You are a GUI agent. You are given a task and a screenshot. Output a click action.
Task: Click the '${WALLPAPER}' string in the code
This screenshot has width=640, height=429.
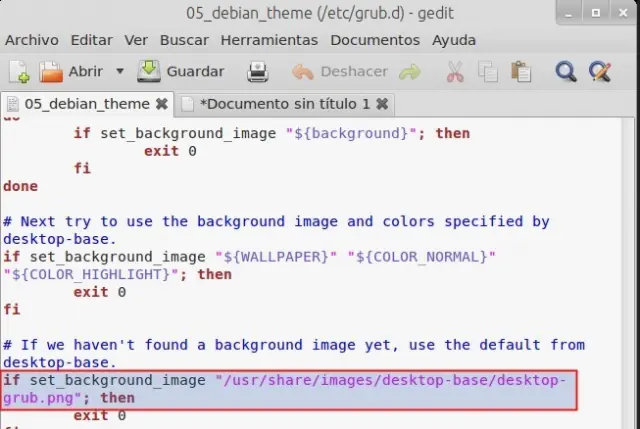click(x=276, y=257)
